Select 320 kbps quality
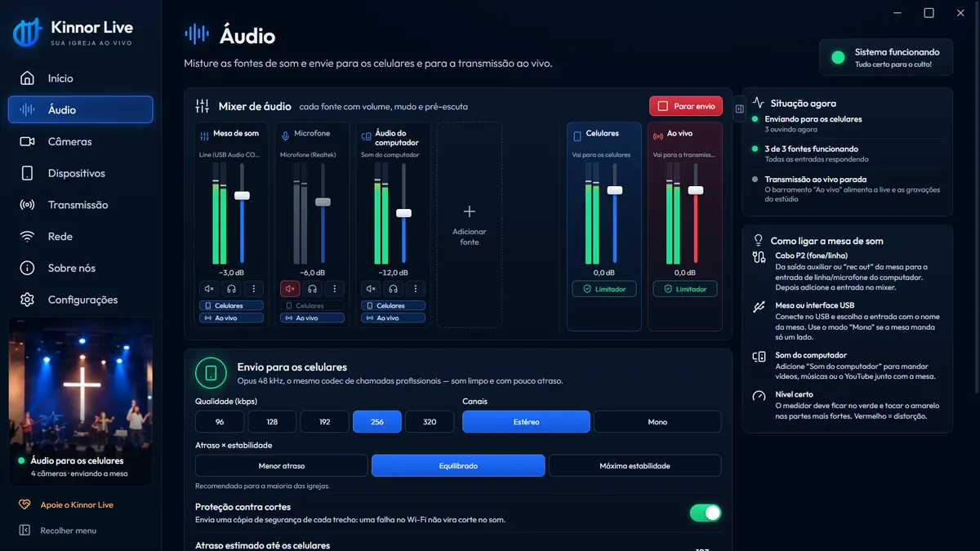 [430, 421]
